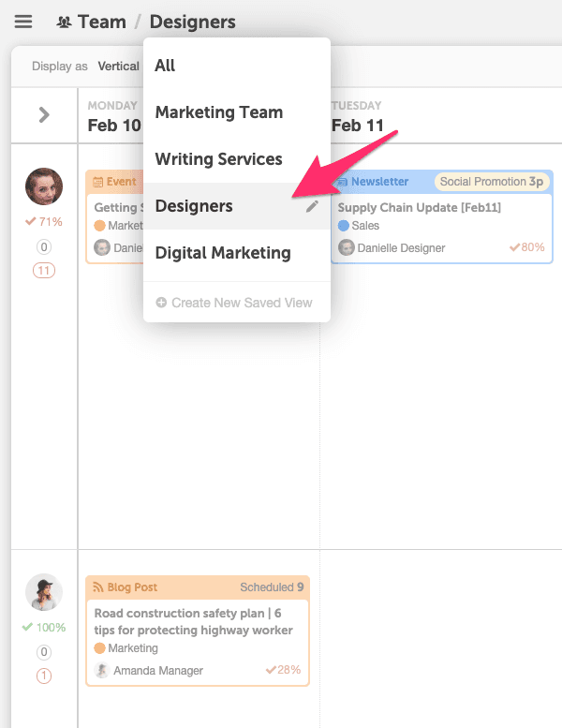Choose the Writing Services saved view

[x=237, y=159]
